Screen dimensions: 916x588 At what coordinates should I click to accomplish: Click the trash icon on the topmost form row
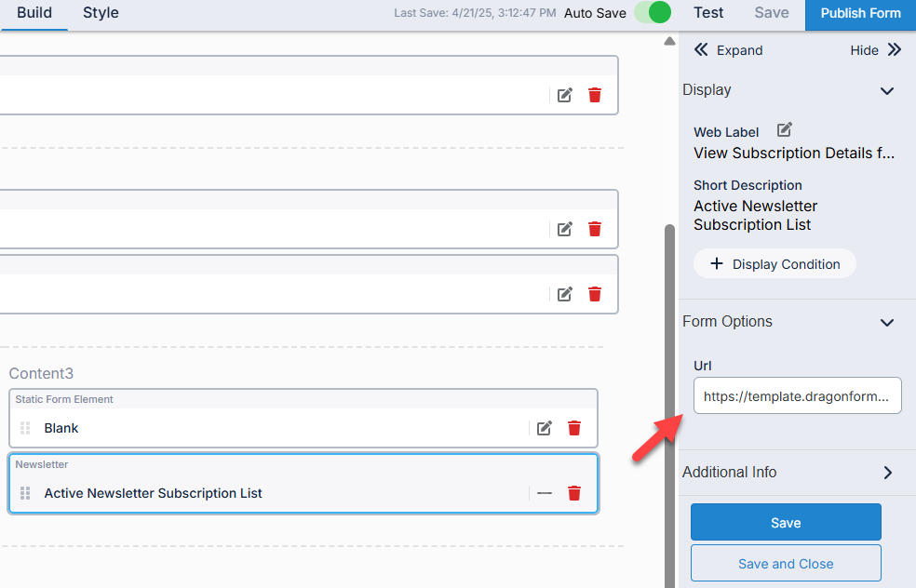595,95
